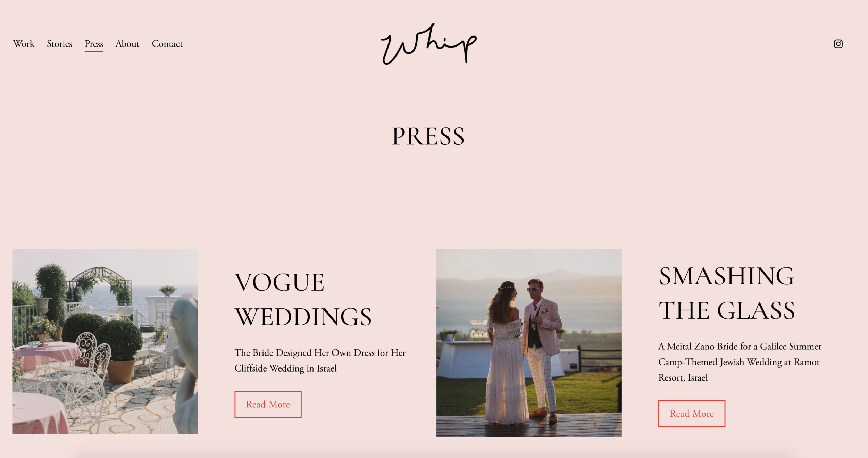Image resolution: width=868 pixels, height=458 pixels.
Task: Select the Meital Zano Bride description text
Action: [x=740, y=362]
